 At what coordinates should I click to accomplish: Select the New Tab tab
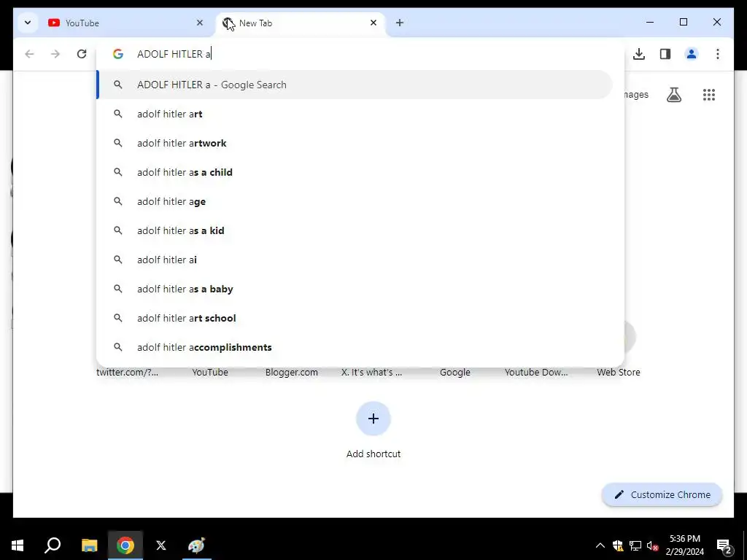coord(300,23)
